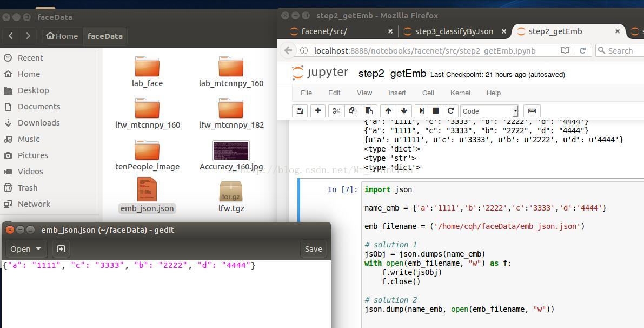The height and width of the screenshot is (328, 644).
Task: Select the tenPeople_image folder
Action: [x=147, y=155]
